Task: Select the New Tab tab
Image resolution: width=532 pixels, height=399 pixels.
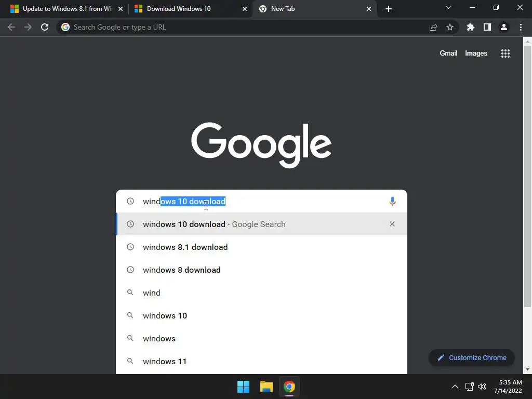Action: point(314,9)
